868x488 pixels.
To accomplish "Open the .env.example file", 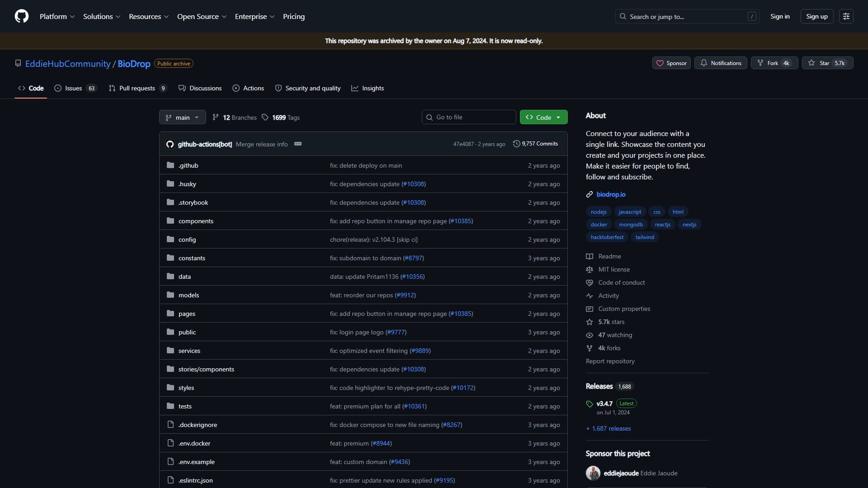I will click(x=196, y=462).
